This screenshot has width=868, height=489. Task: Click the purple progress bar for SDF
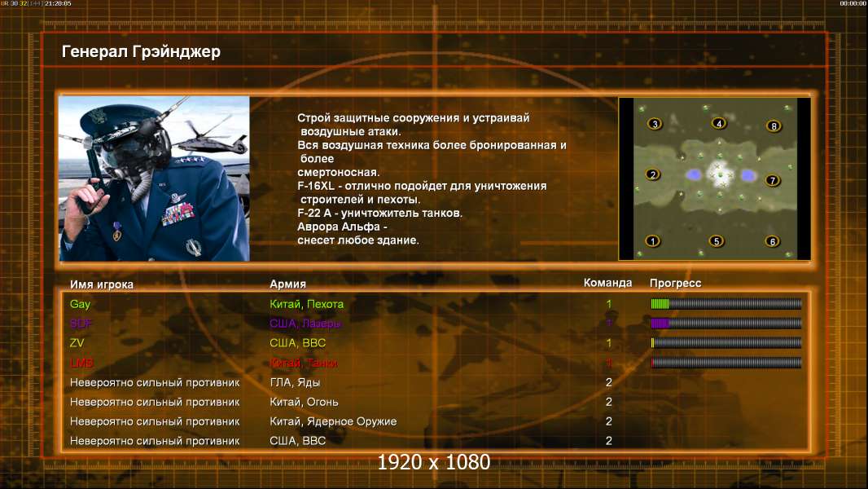[726, 323]
